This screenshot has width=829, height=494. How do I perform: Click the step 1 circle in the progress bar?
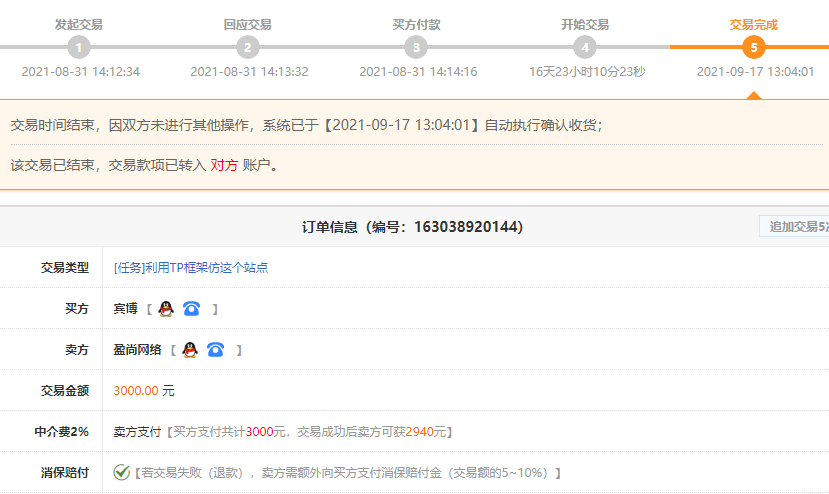pyautogui.click(x=80, y=47)
